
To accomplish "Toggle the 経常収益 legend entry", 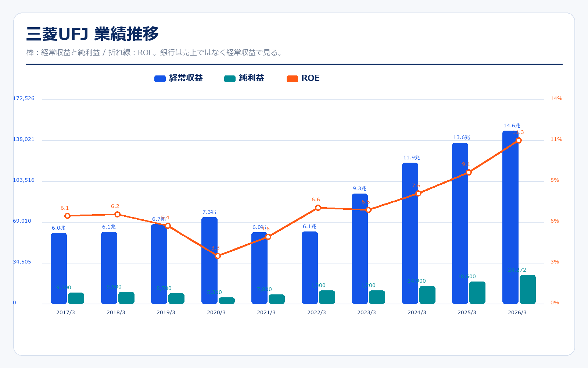I will pos(179,78).
